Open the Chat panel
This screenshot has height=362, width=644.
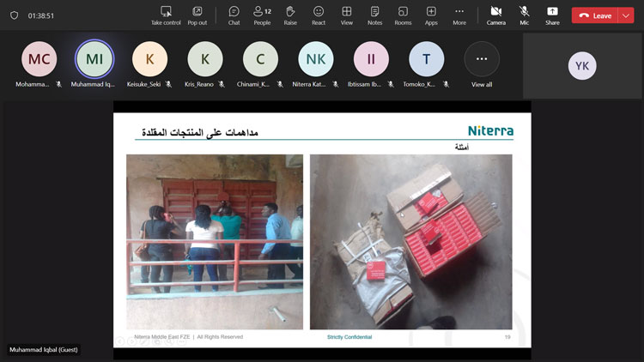click(234, 15)
